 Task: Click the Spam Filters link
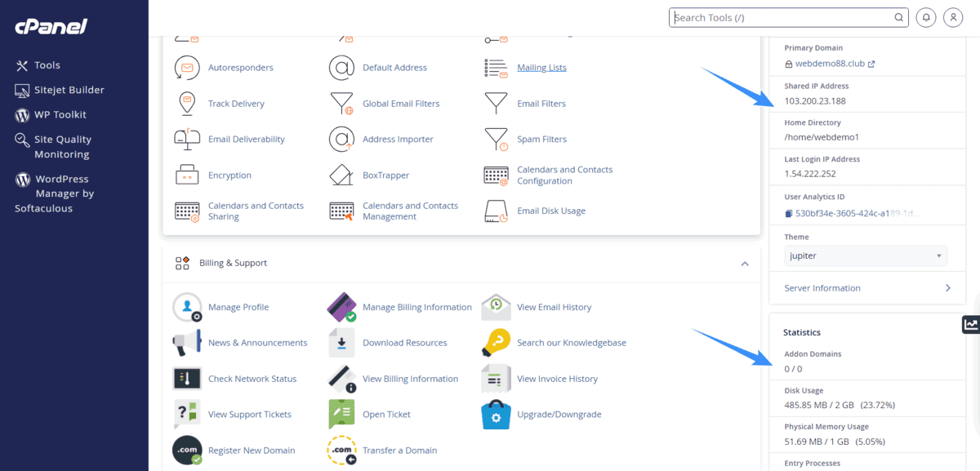point(541,140)
